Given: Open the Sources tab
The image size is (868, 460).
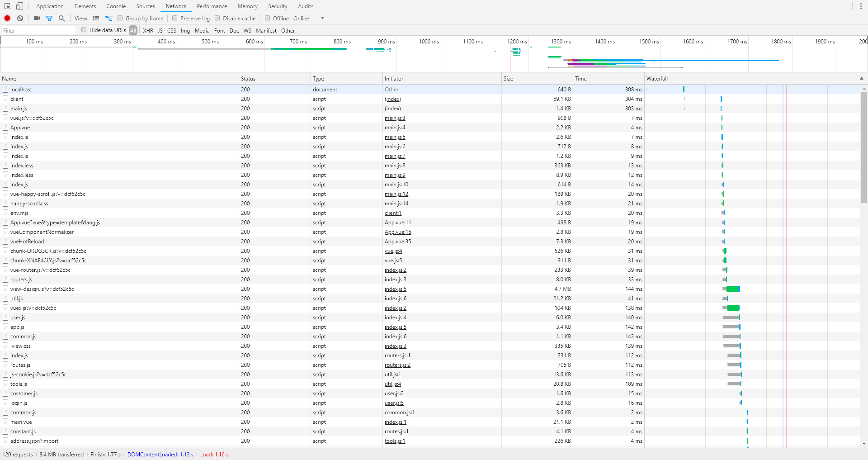Looking at the screenshot, I should (146, 6).
